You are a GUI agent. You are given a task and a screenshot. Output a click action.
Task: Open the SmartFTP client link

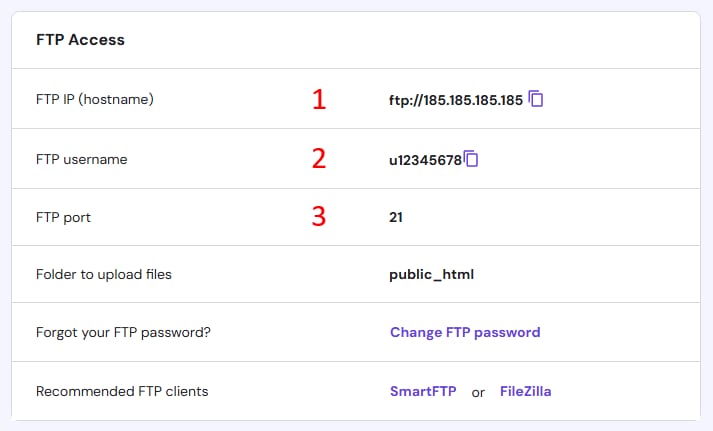423,391
